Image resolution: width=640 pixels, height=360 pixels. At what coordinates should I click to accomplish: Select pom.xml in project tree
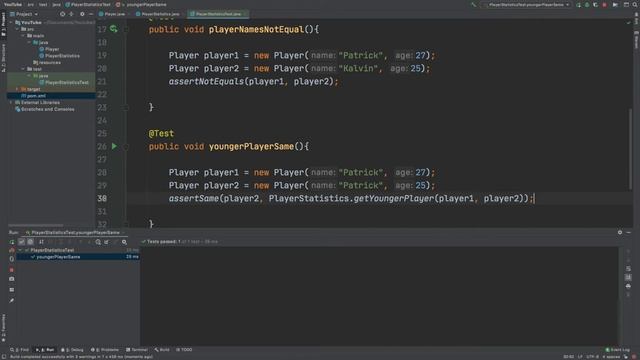[33, 96]
